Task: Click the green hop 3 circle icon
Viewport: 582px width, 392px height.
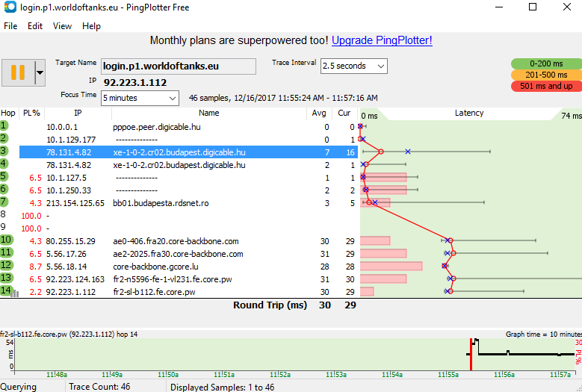Action: point(5,152)
